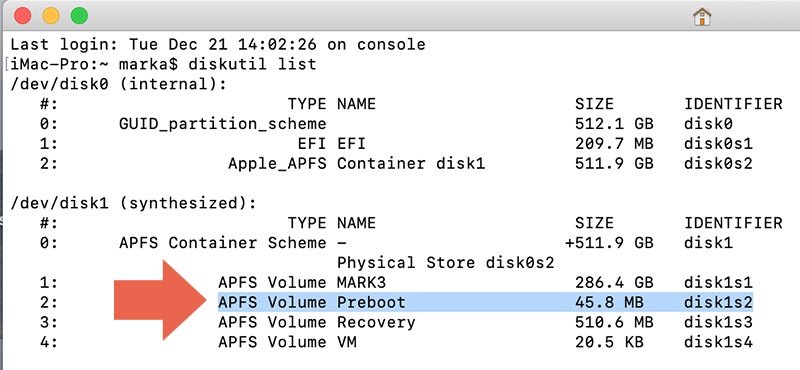Click the EFI partition disk0s1 identifier
800x370 pixels.
pos(718,144)
